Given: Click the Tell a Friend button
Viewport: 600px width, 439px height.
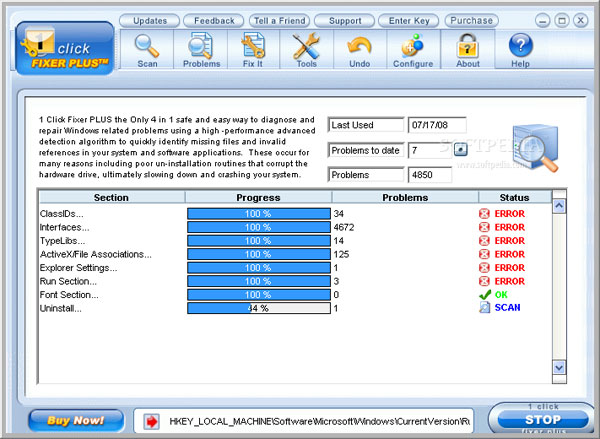Looking at the screenshot, I should coord(278,20).
